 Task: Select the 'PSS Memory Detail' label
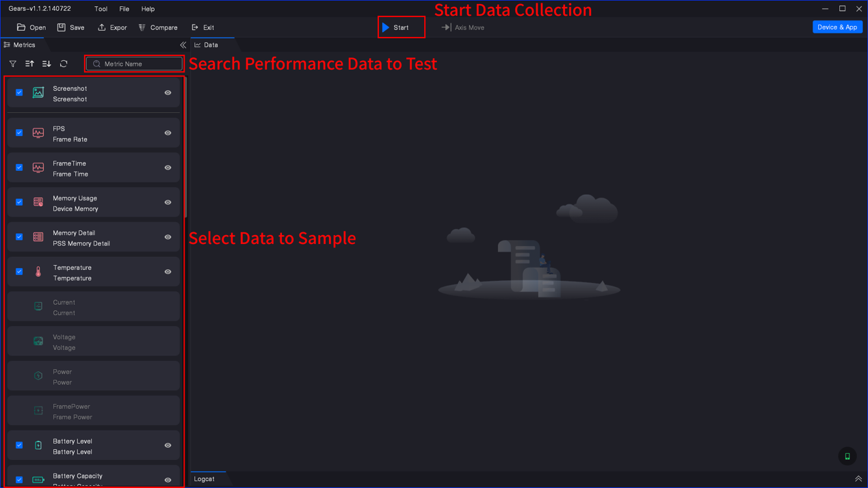point(81,243)
